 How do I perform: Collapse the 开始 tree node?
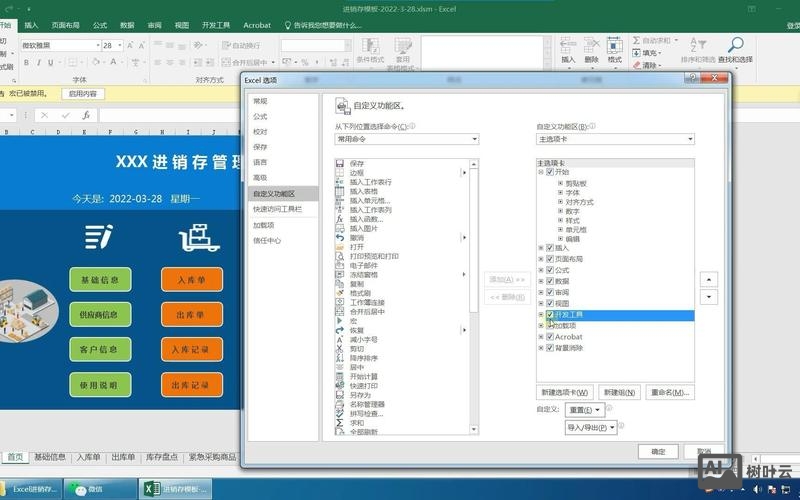coord(541,172)
